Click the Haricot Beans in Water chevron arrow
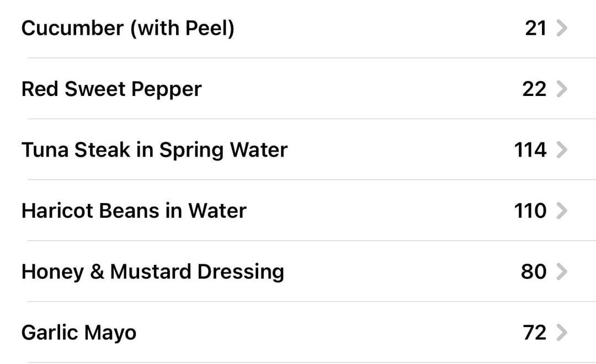 [x=561, y=211]
